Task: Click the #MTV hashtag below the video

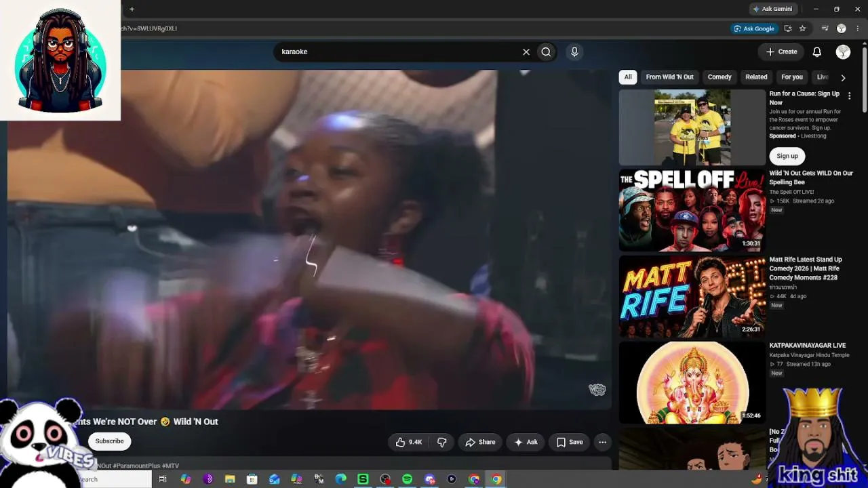Action: point(170,466)
